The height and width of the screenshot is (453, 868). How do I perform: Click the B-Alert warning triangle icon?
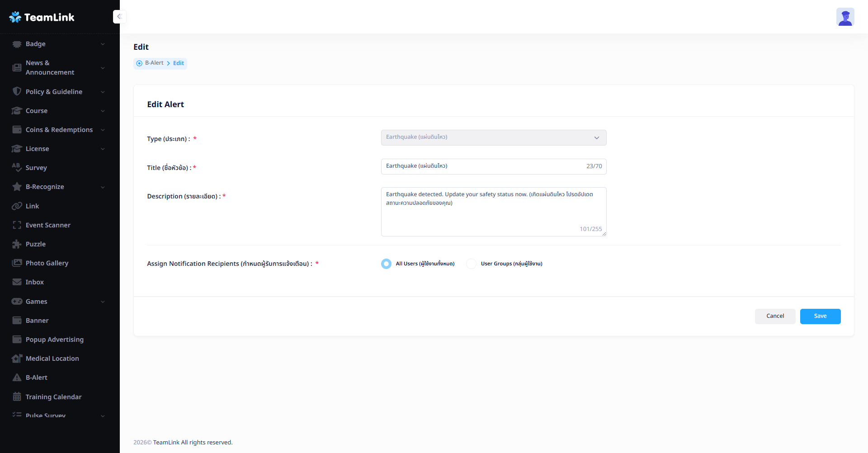[17, 377]
